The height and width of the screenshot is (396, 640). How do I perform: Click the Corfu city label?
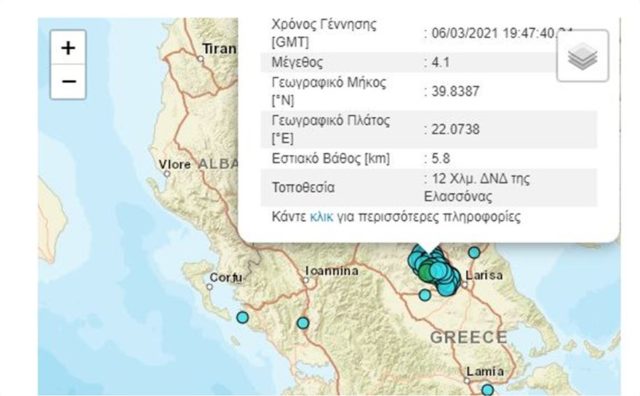tap(226, 278)
